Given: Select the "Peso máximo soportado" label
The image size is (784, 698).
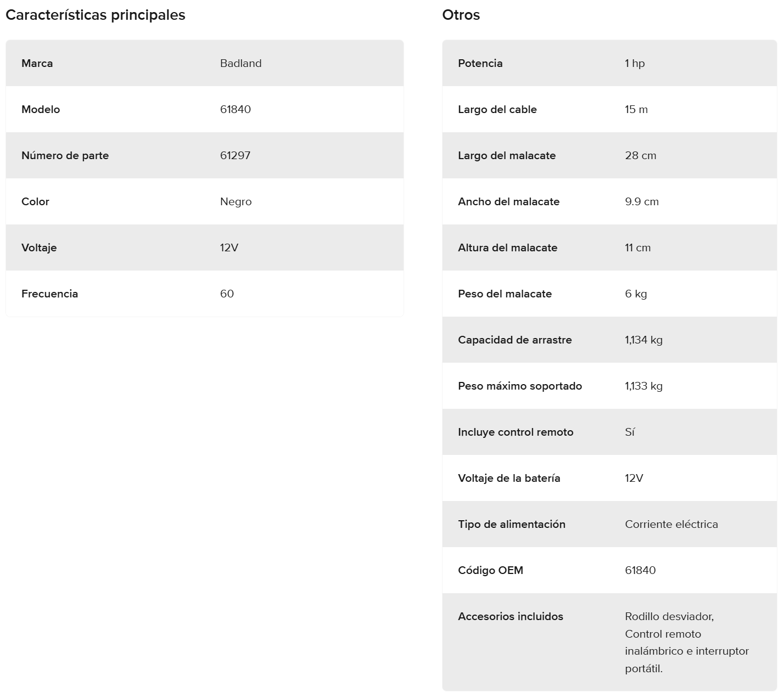Looking at the screenshot, I should 519,386.
